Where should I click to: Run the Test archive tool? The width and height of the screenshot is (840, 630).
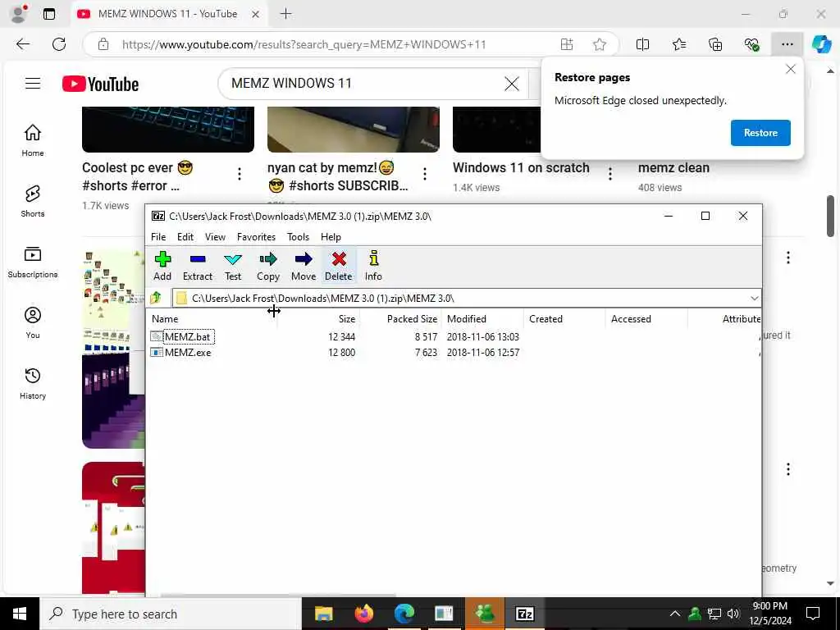click(232, 266)
